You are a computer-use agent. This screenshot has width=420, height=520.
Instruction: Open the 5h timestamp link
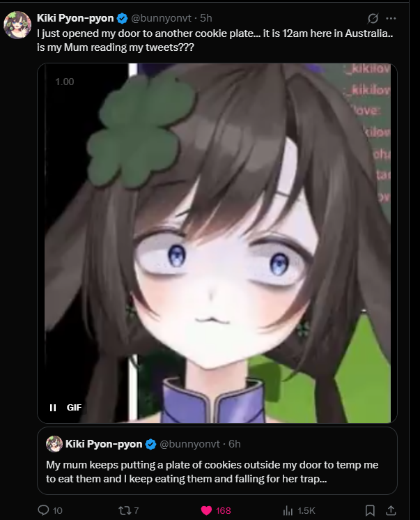[206, 18]
